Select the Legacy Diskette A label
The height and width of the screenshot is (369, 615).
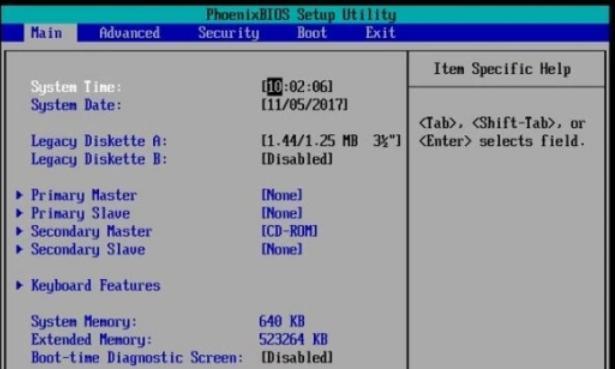pyautogui.click(x=99, y=141)
